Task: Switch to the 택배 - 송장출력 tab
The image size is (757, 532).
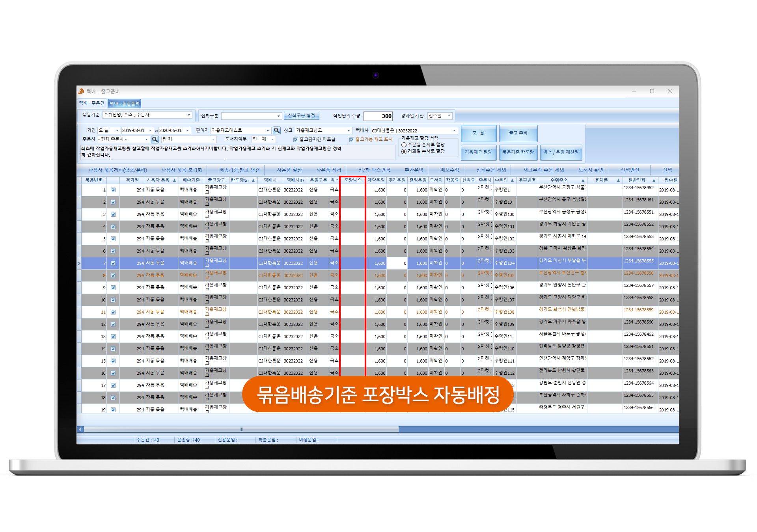Action: (125, 103)
